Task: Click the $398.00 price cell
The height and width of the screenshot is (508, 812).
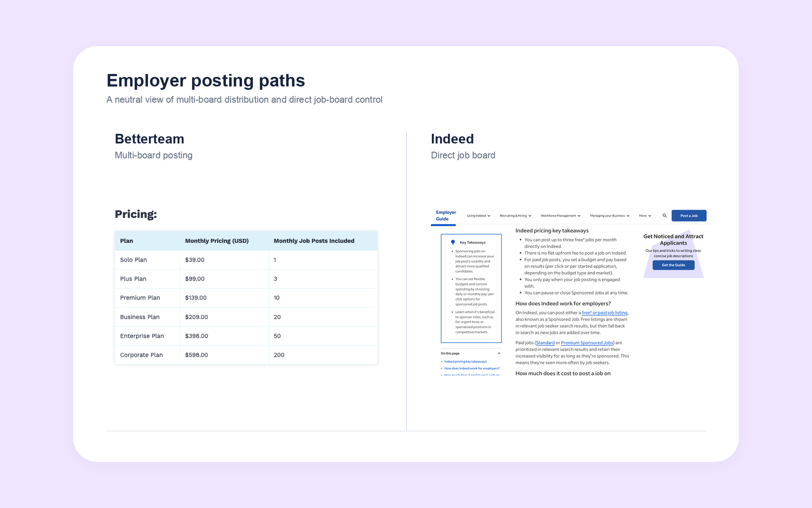Action: 224,336
